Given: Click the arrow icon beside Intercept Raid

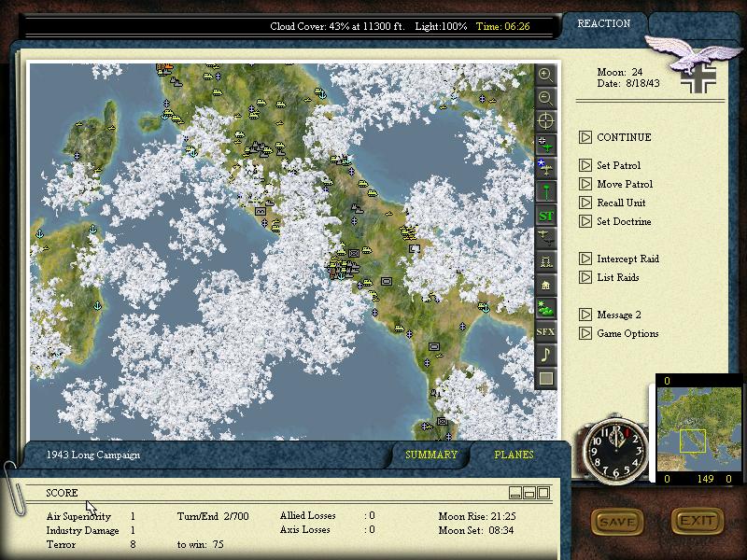Looking at the screenshot, I should coord(585,259).
